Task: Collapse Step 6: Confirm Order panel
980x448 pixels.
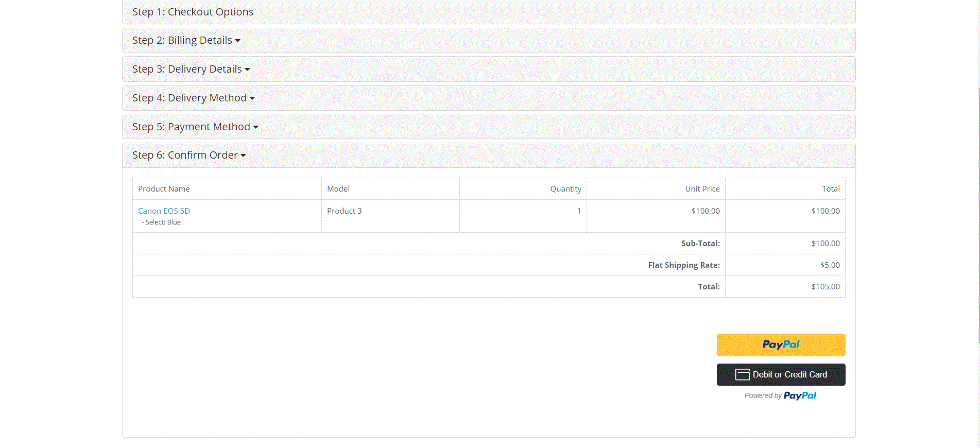Action: click(189, 155)
